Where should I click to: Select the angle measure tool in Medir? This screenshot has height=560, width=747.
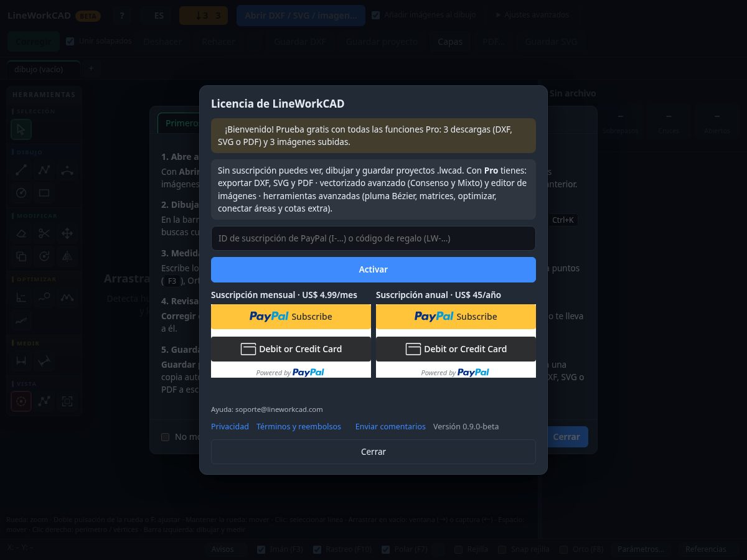click(x=44, y=361)
